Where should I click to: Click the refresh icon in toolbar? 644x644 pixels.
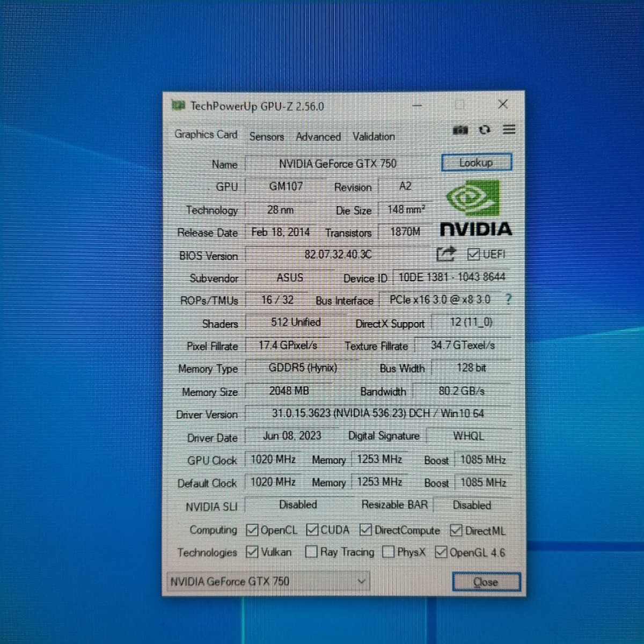pyautogui.click(x=485, y=130)
